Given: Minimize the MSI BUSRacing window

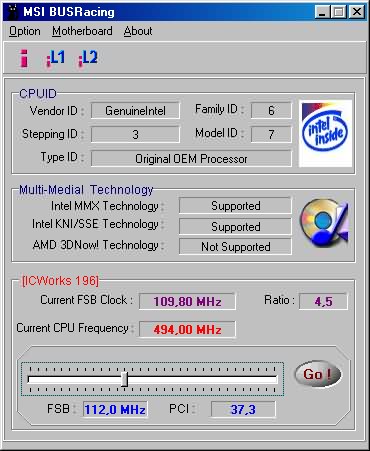Looking at the screenshot, I should tap(322, 12).
